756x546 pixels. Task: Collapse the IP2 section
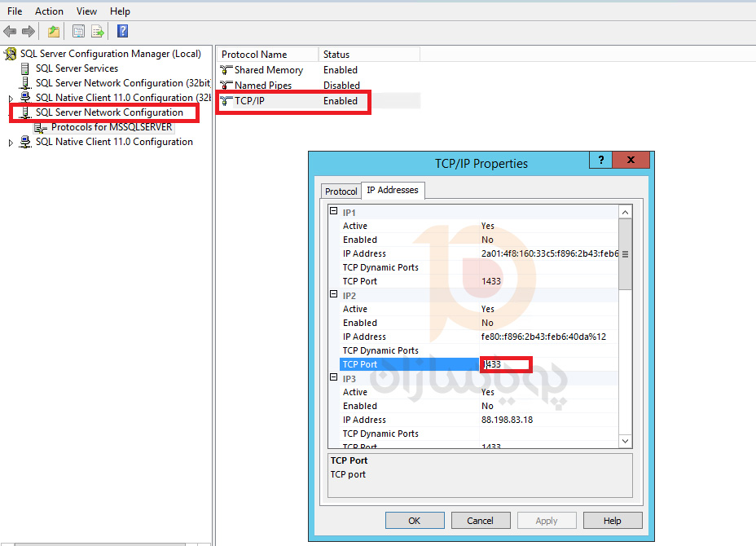tap(333, 295)
